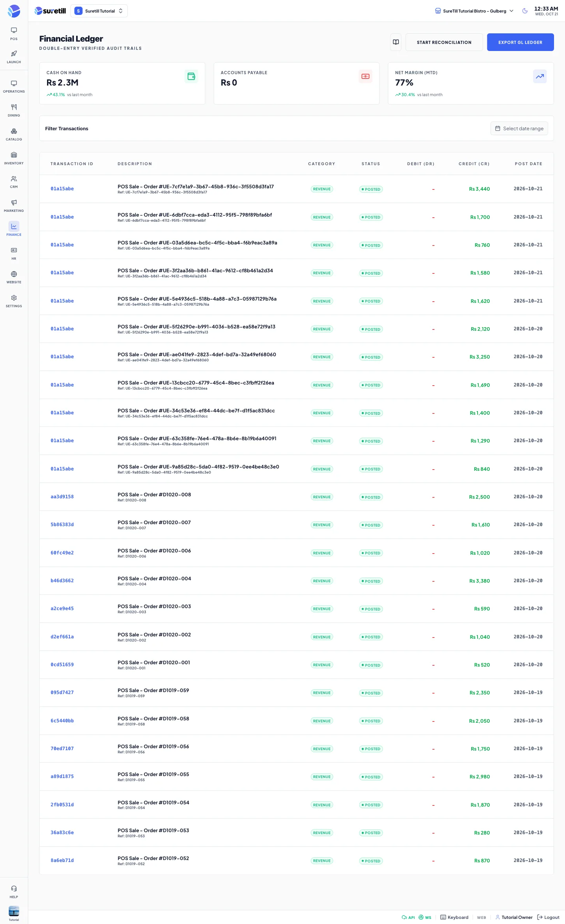Click the Tutorial Owner profile

[x=514, y=917]
